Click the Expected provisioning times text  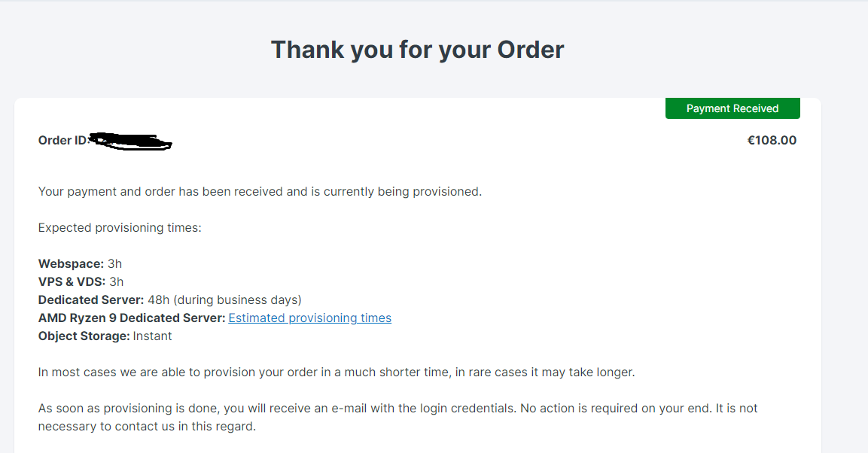(120, 228)
